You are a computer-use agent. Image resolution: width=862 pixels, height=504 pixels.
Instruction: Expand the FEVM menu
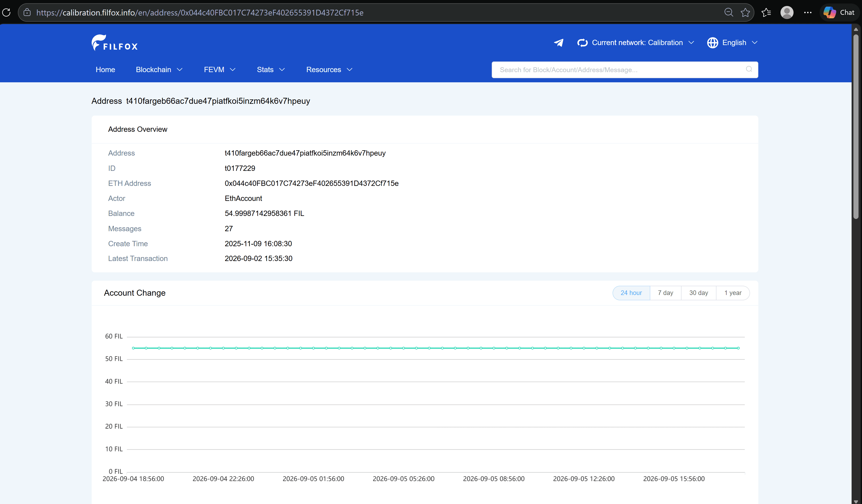(220, 70)
